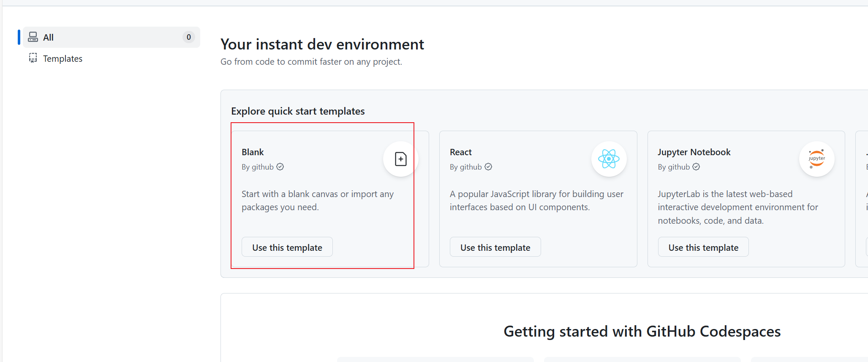Click the Templates sidebar icon
This screenshot has height=362, width=868.
[33, 58]
